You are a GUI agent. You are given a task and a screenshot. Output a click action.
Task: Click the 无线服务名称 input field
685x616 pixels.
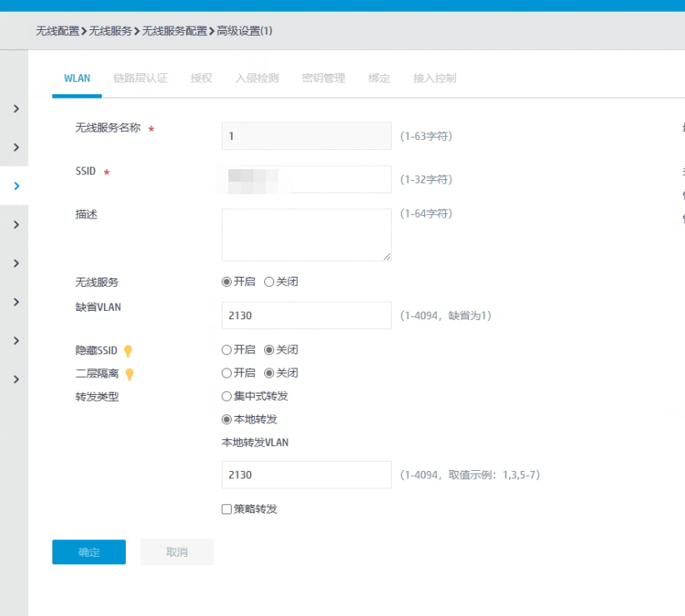pos(306,136)
